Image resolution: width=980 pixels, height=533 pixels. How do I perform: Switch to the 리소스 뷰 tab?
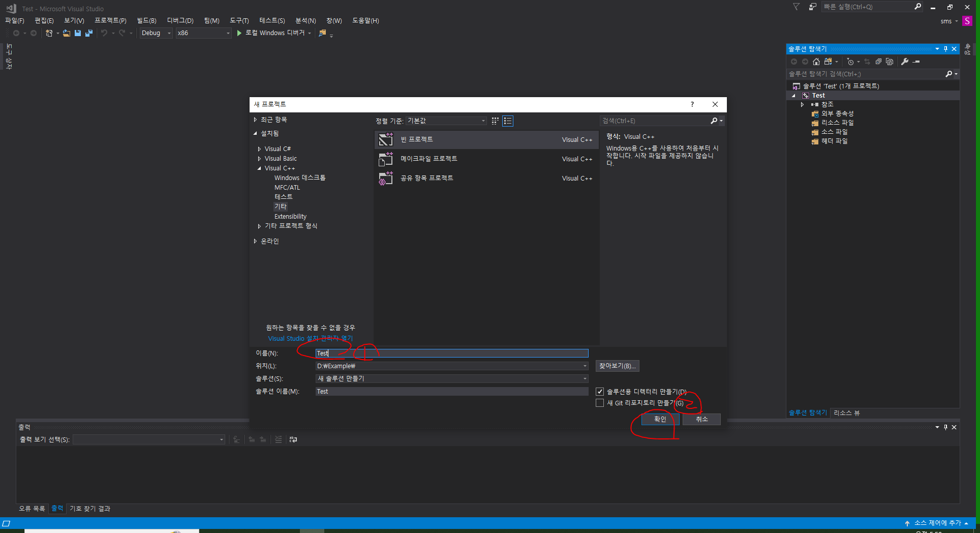[x=847, y=413]
